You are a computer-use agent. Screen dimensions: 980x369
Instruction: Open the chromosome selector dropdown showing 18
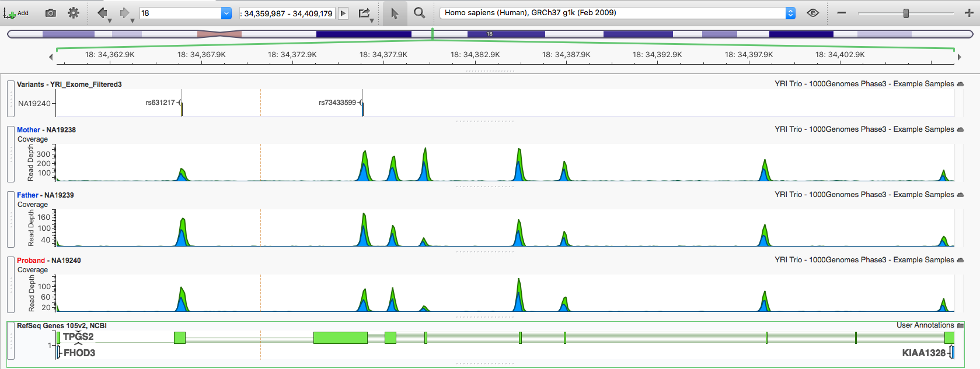pyautogui.click(x=226, y=13)
